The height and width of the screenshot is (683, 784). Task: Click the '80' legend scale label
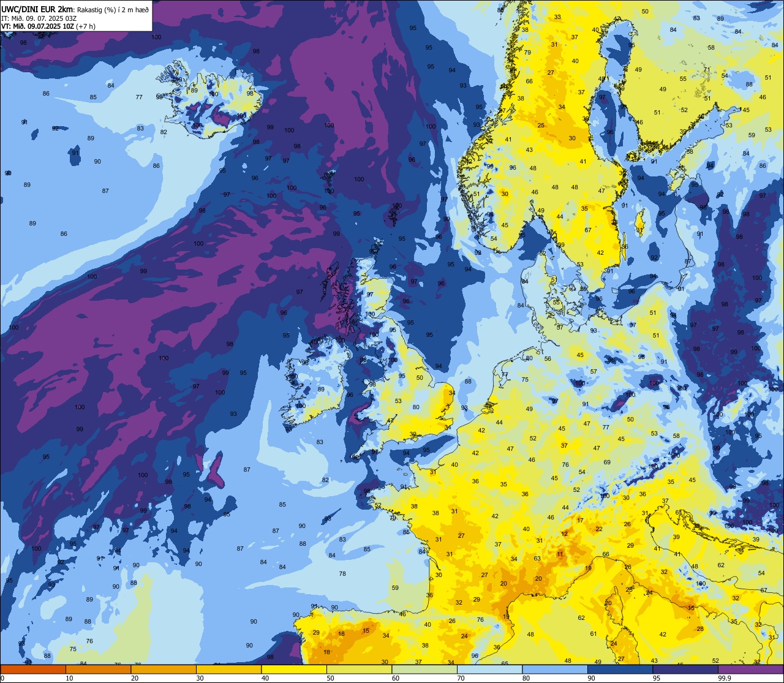point(526,678)
